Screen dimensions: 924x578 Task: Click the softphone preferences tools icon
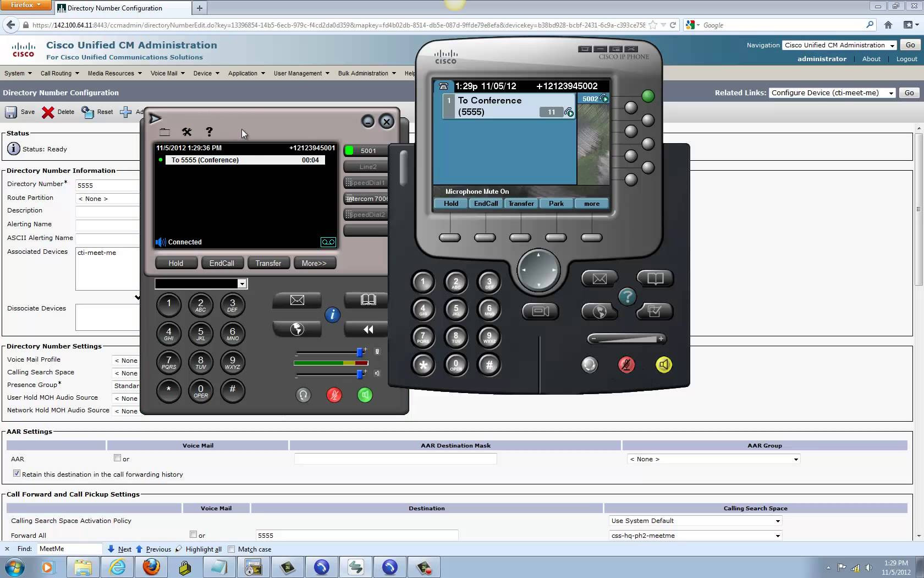pos(187,132)
